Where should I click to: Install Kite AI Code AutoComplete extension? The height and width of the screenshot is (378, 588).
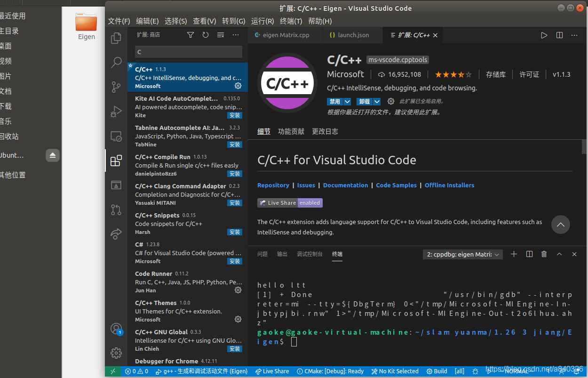coord(235,115)
